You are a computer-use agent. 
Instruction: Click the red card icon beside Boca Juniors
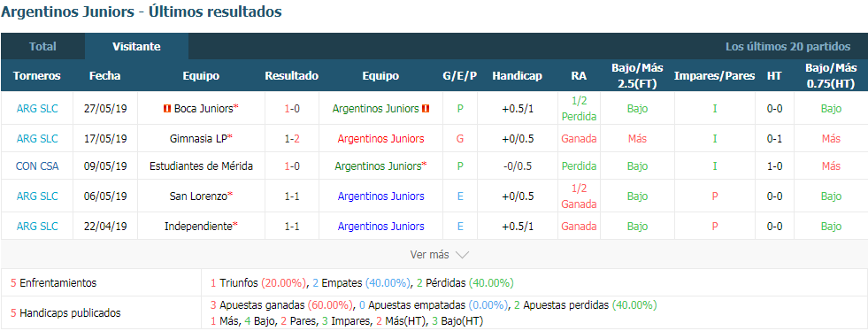[166, 109]
